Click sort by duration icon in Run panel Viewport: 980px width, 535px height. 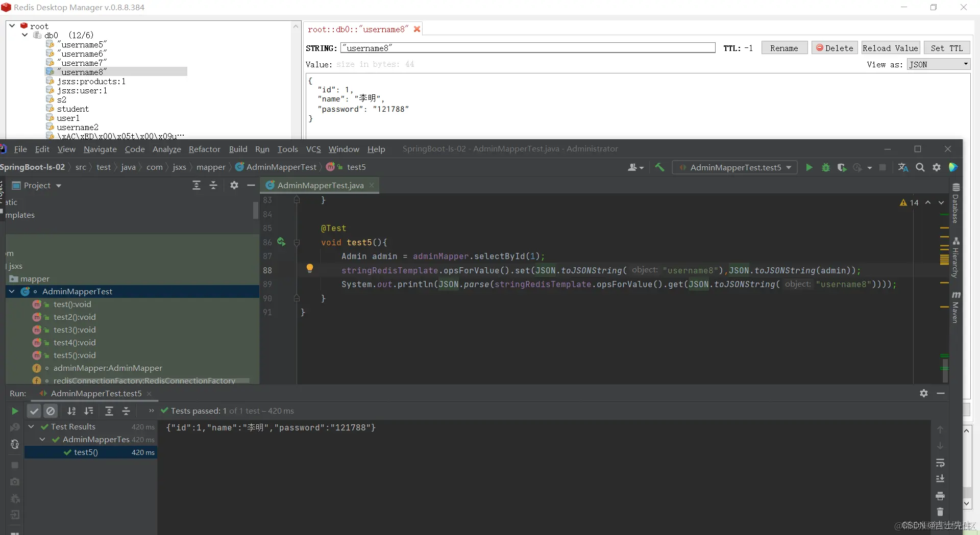89,411
